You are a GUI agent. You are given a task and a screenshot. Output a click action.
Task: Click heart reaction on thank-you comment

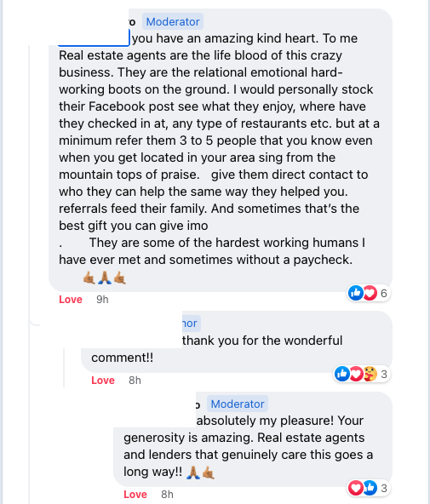click(356, 374)
